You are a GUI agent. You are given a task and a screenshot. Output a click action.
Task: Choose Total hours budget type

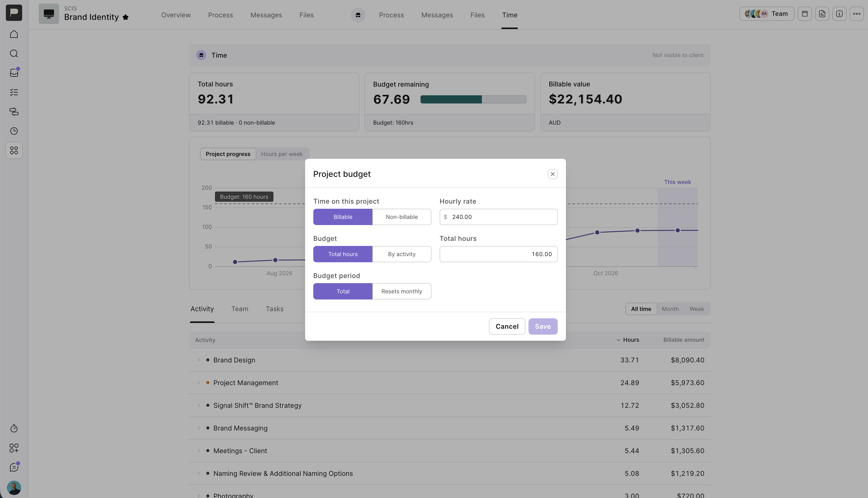coord(343,254)
